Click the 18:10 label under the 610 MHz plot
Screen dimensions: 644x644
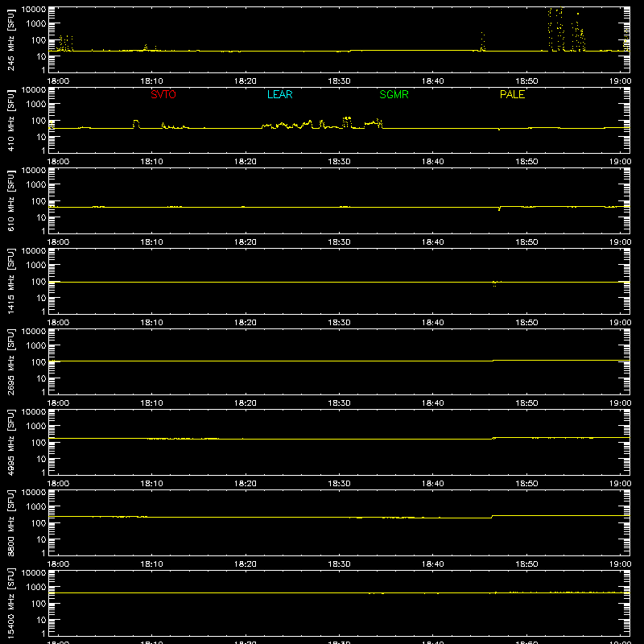pyautogui.click(x=151, y=242)
